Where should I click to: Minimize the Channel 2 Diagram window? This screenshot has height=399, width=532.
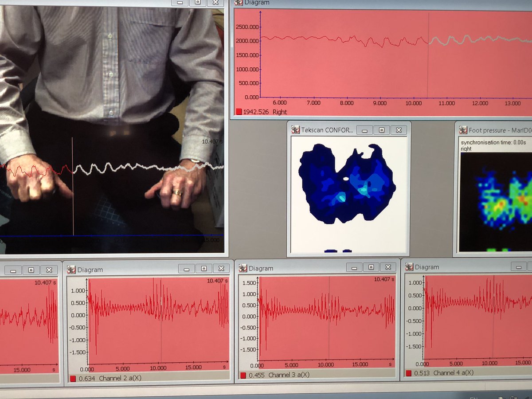[187, 269]
